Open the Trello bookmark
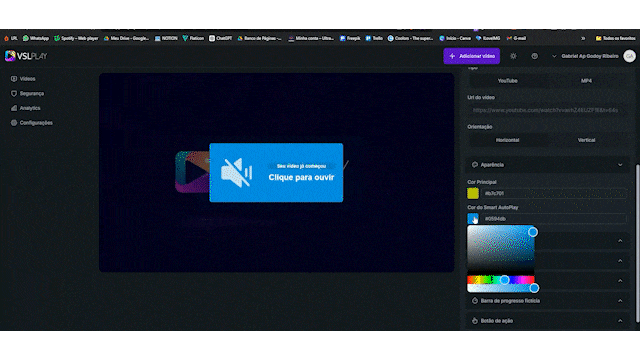 (x=374, y=38)
